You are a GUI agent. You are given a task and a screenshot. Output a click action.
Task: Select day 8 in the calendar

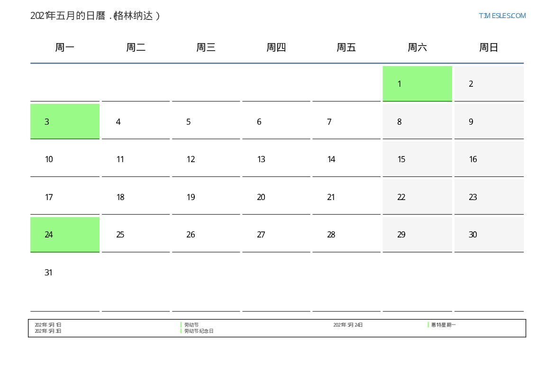click(417, 121)
